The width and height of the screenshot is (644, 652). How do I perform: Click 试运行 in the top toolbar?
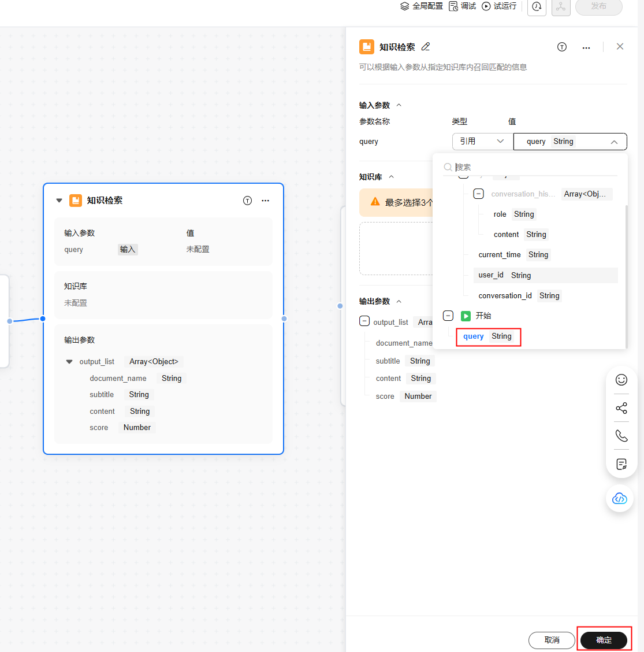[x=499, y=6]
